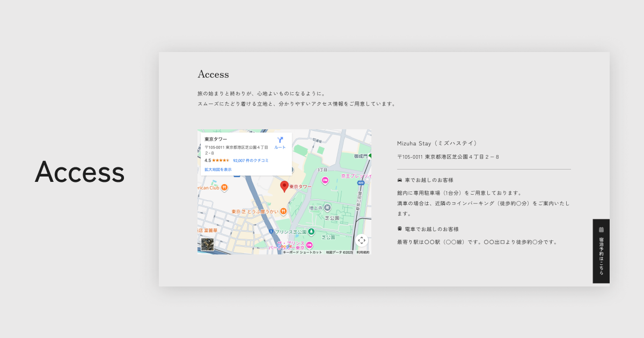Screen dimensions: 644x338
Task: Click the pan control icon in the map corner
Action: 362,240
